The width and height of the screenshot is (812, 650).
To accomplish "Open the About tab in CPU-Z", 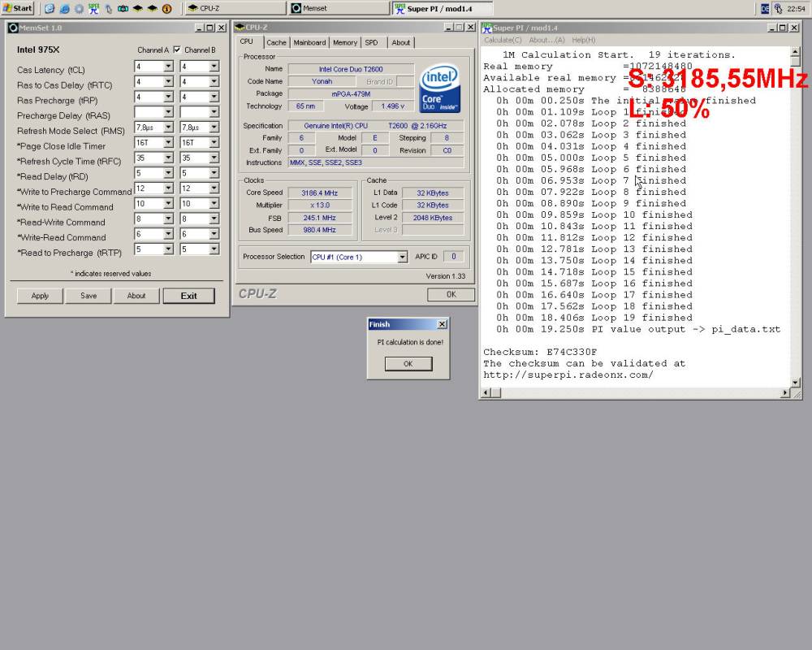I will pyautogui.click(x=401, y=42).
